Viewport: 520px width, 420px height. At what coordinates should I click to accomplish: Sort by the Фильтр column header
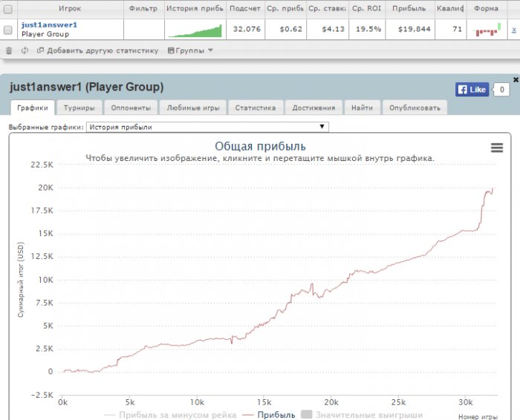click(x=143, y=9)
